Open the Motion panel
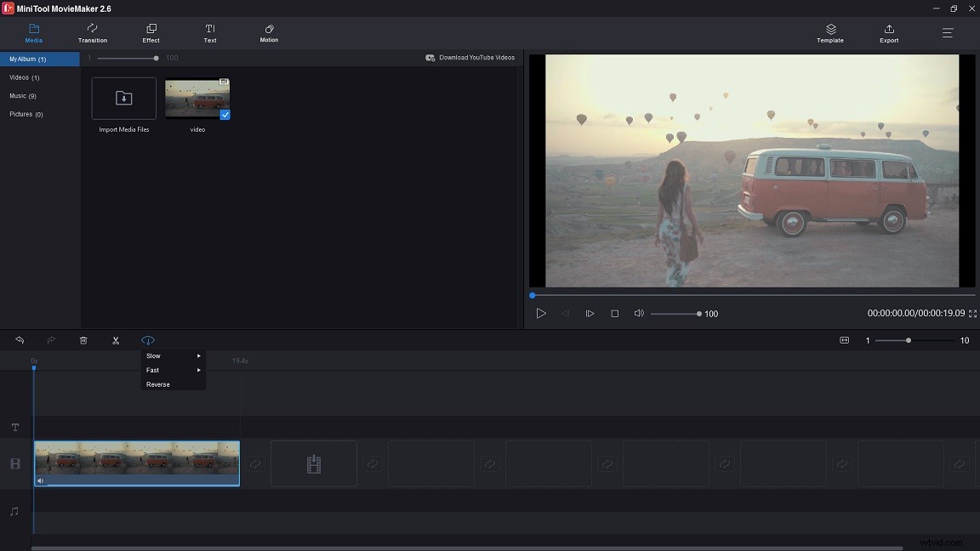 pyautogui.click(x=268, y=33)
